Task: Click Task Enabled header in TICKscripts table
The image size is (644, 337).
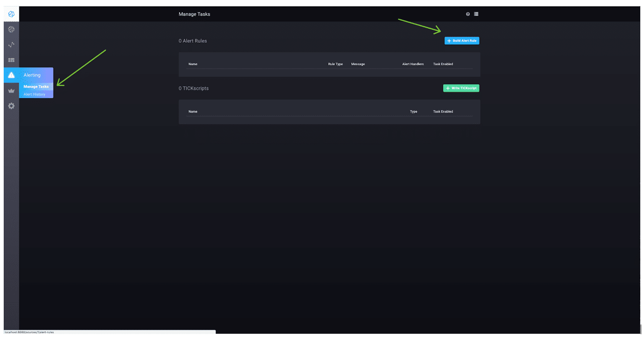Action: tap(443, 112)
